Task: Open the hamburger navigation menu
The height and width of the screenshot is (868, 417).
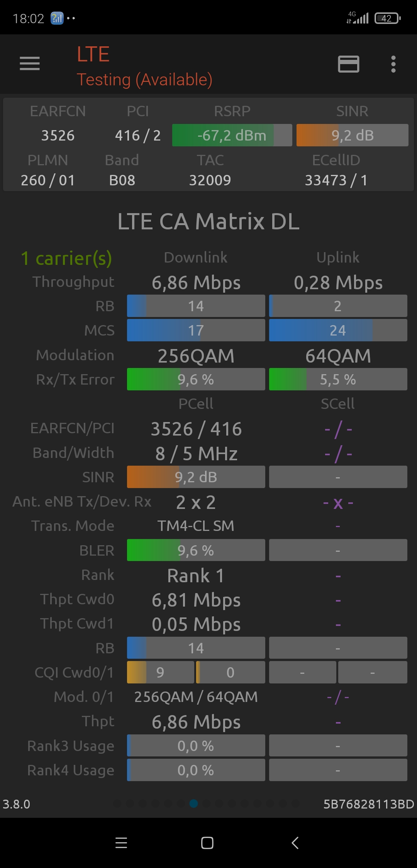Action: coord(30,64)
